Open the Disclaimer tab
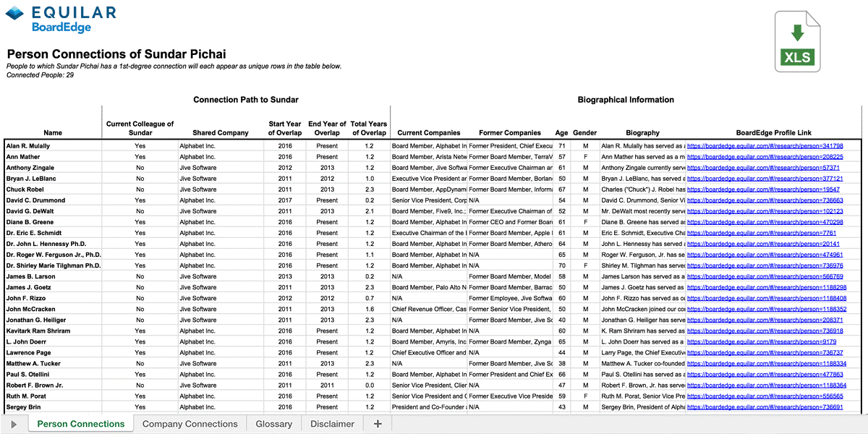868x434 pixels. tap(333, 424)
